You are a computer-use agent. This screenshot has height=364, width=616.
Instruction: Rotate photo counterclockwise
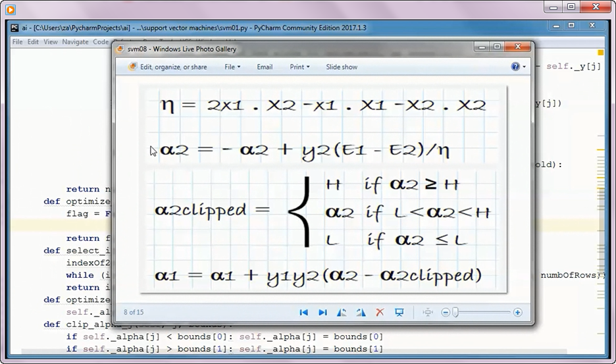pyautogui.click(x=342, y=313)
